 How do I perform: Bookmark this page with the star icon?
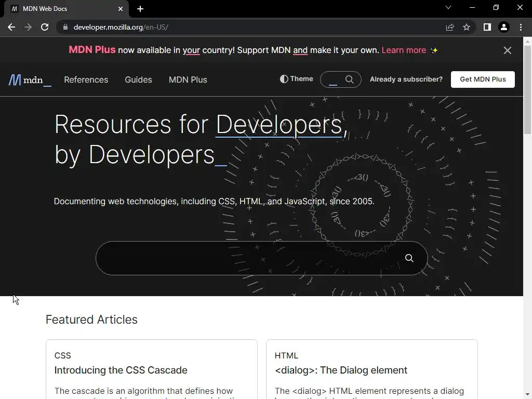coord(467,27)
